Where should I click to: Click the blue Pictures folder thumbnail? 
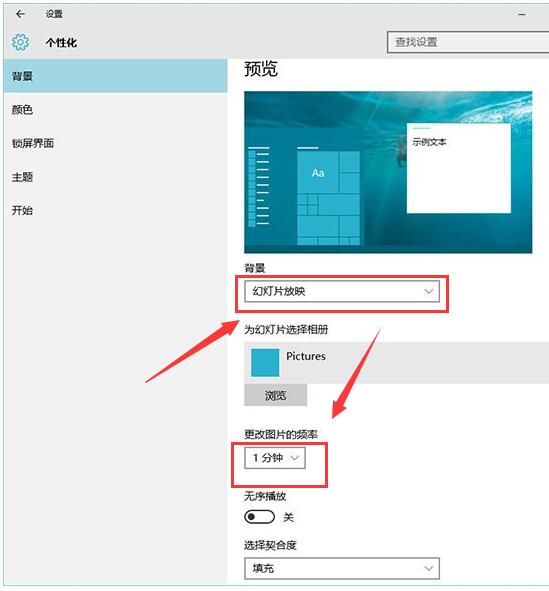(x=265, y=363)
